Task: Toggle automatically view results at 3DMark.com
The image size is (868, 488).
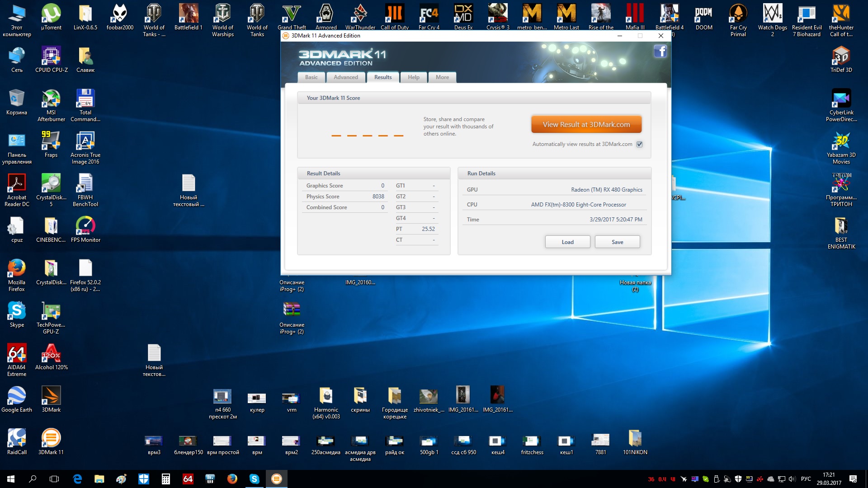Action: coord(639,144)
